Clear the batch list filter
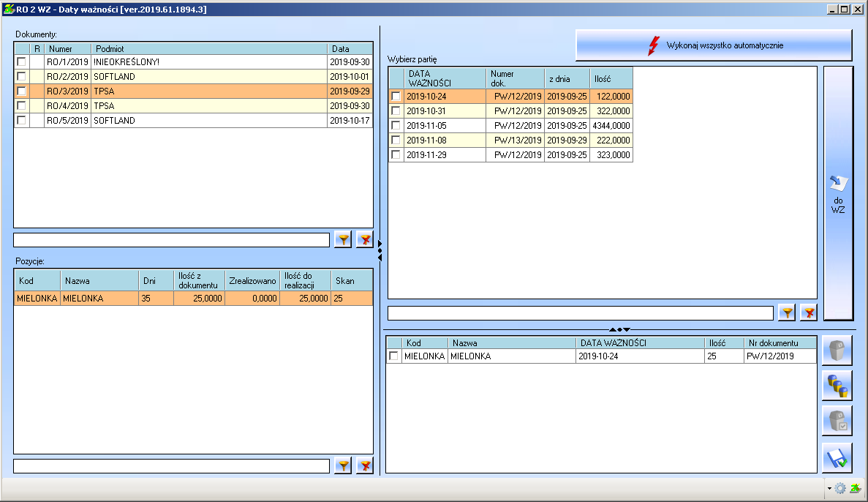Viewport: 868px width, 502px height. pyautogui.click(x=809, y=312)
